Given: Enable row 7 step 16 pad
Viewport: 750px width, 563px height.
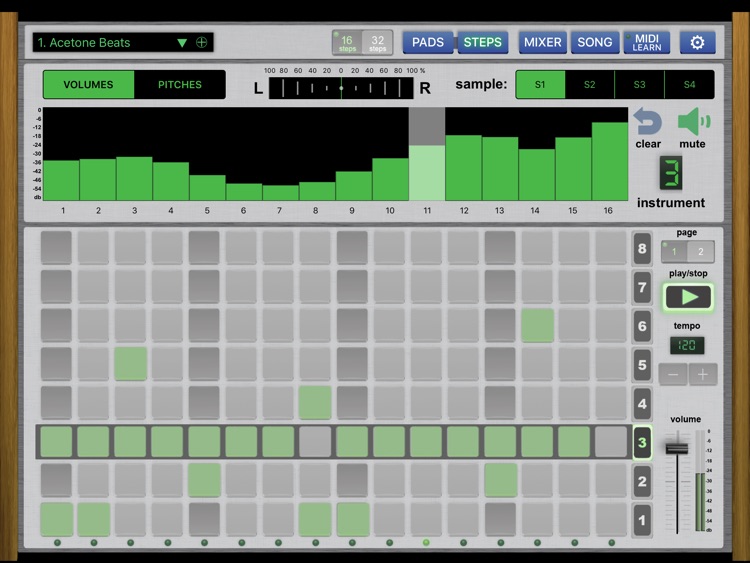Looking at the screenshot, I should click(x=611, y=287).
